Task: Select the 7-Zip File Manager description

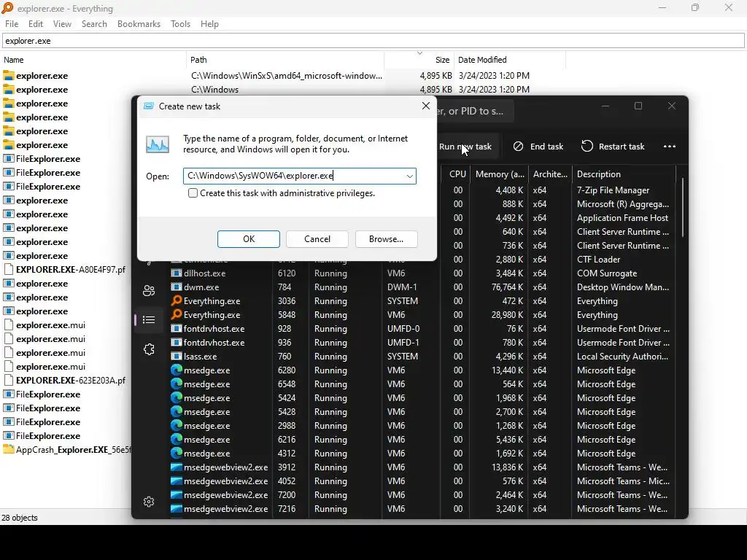Action: pyautogui.click(x=613, y=190)
